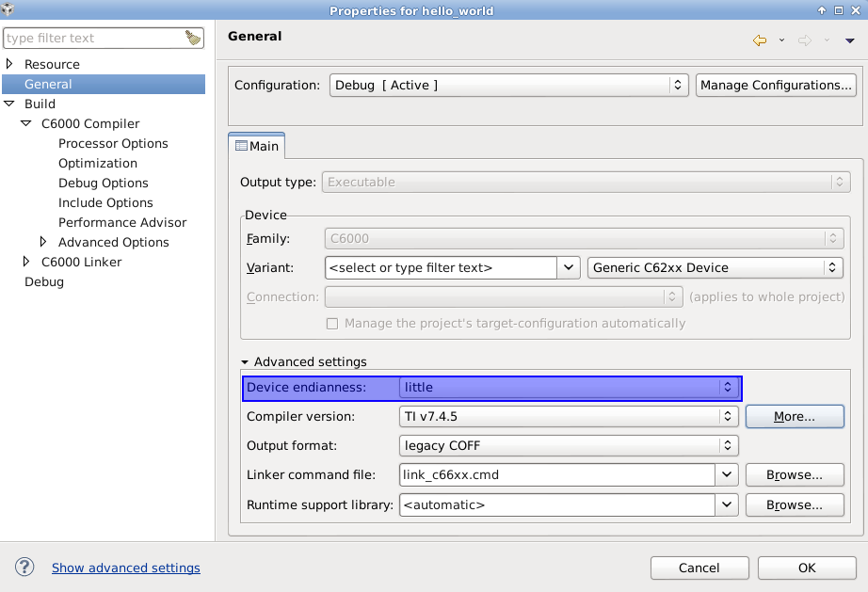Click the forward navigation arrow icon
The height and width of the screenshot is (592, 868).
tap(804, 40)
